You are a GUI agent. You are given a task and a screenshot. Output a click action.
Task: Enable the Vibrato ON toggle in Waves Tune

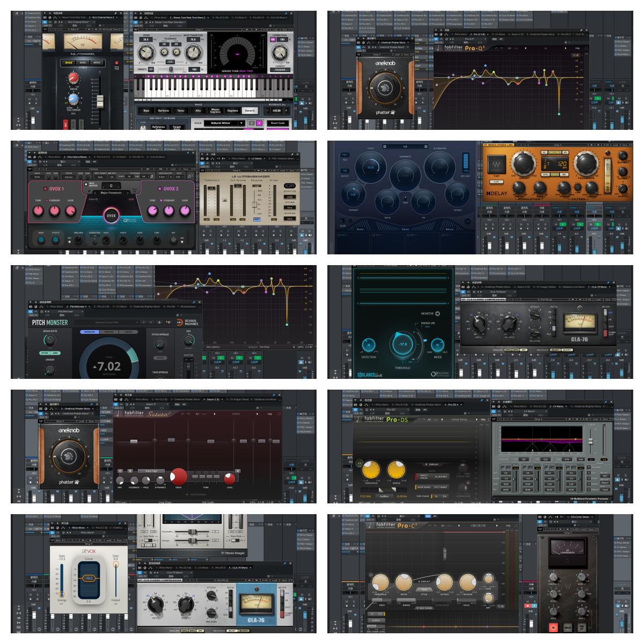(x=150, y=69)
